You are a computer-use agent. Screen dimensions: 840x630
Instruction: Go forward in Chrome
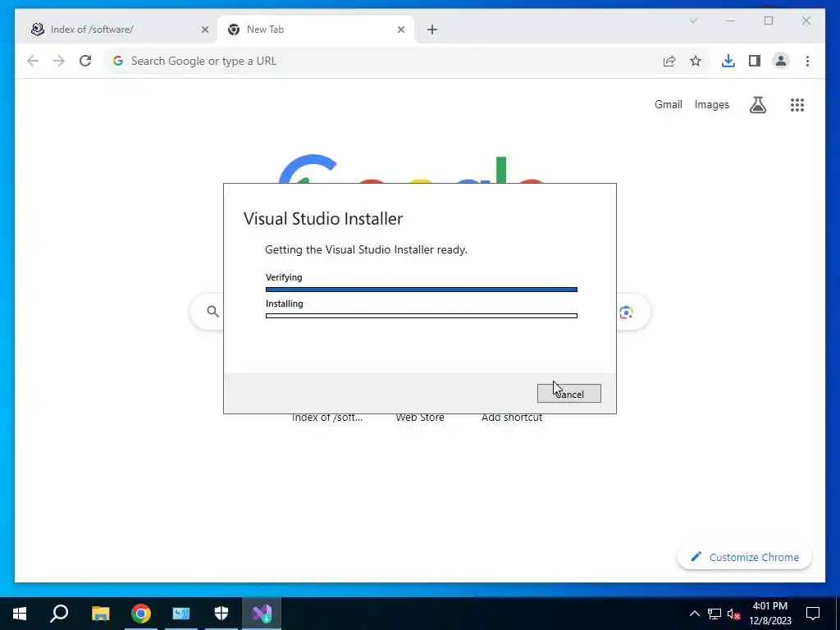tap(59, 61)
